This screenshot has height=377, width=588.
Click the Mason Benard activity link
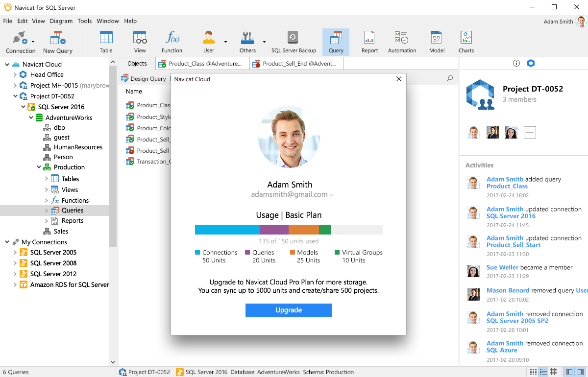pos(508,290)
